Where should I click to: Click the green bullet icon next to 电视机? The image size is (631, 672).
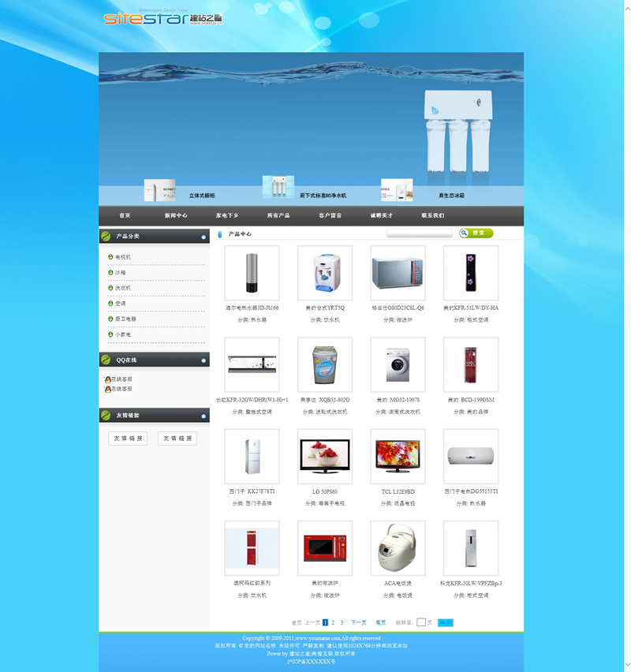pyautogui.click(x=110, y=257)
